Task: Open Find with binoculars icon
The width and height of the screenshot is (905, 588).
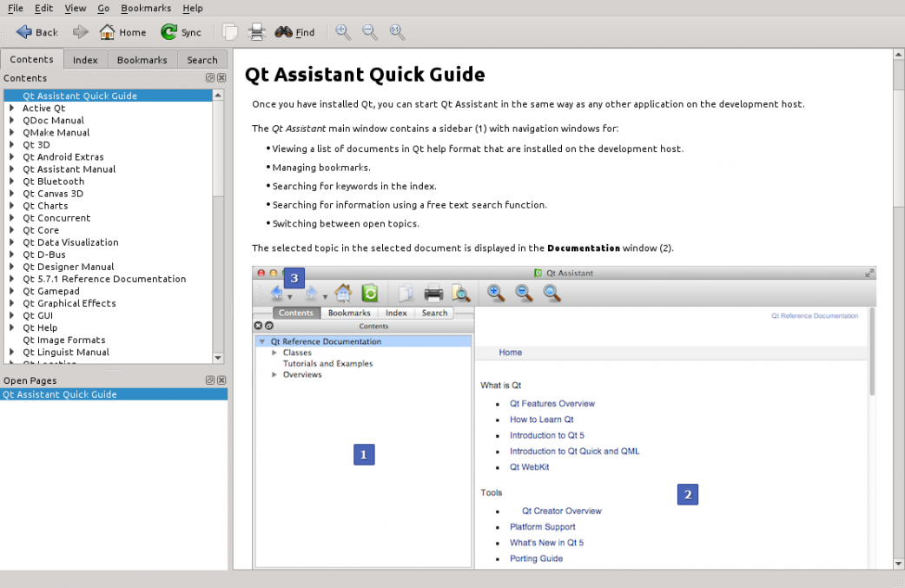Action: click(284, 32)
